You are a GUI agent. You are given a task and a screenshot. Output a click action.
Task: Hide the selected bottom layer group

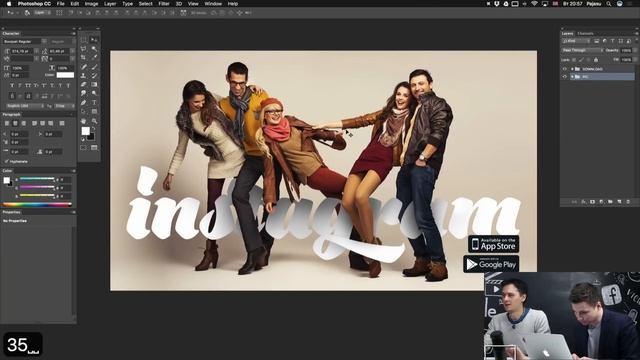pyautogui.click(x=564, y=77)
